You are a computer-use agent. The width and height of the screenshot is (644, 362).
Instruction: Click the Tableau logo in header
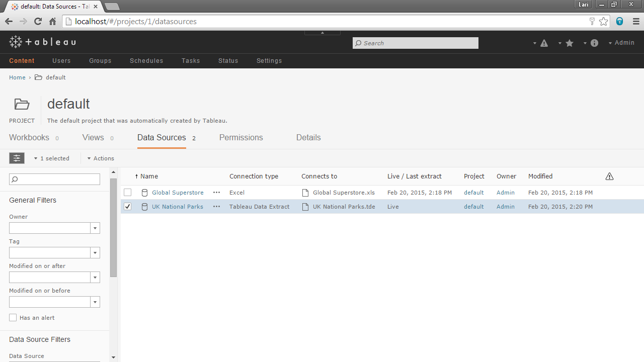tap(42, 42)
